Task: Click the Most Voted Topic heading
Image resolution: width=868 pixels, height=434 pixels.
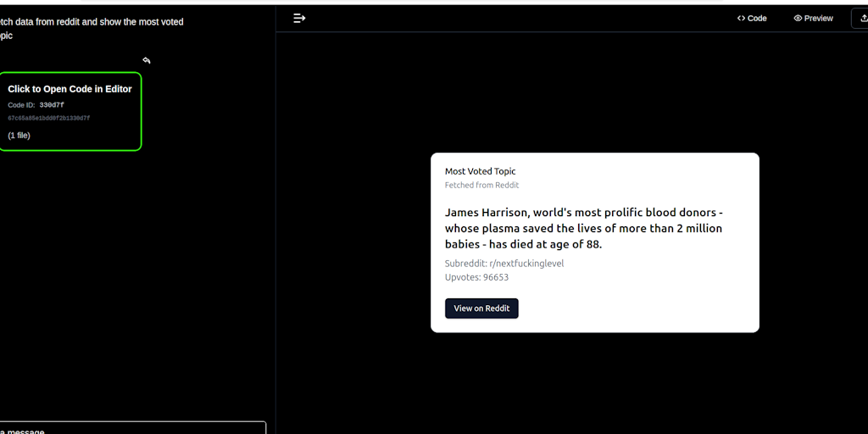Action: pos(480,171)
